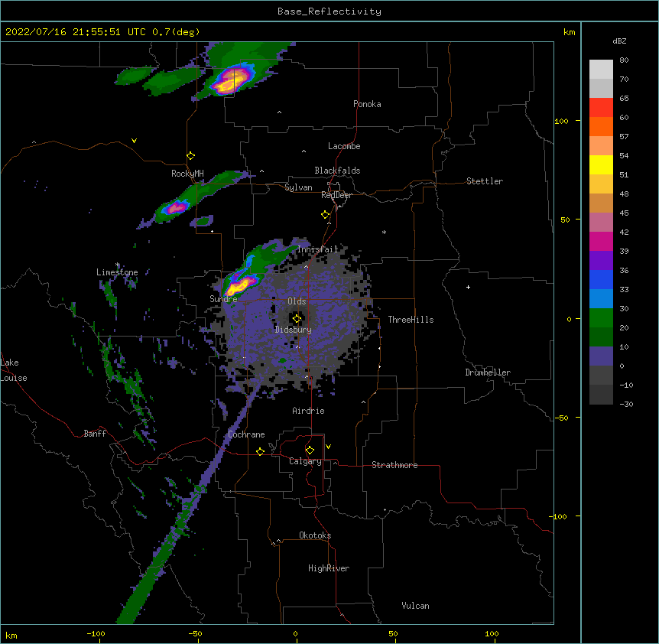Click the Limestone label
Viewport: 659px width, 644px height.
pos(117,272)
